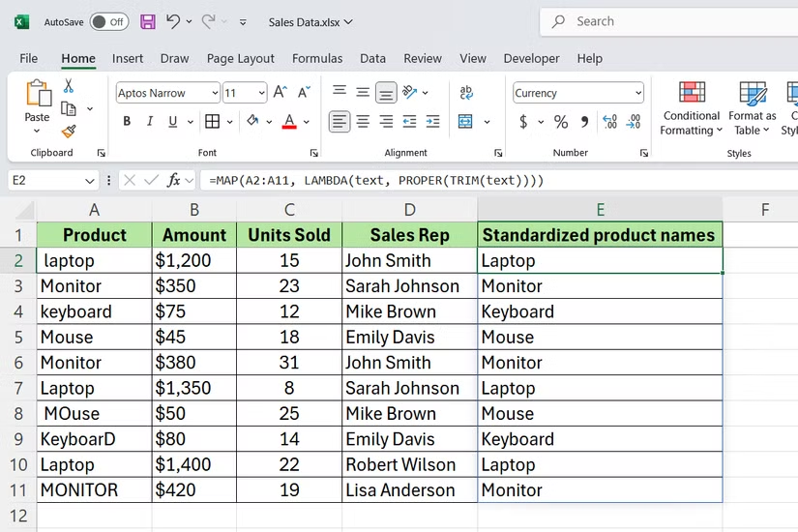Viewport: 798px width, 532px height.
Task: Click the Increase Decimal icon
Action: tap(609, 122)
